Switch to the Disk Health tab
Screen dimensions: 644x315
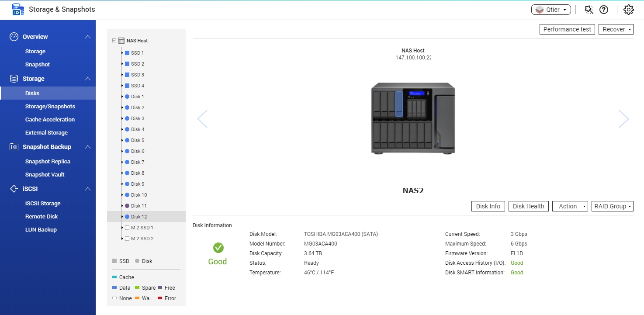point(528,206)
